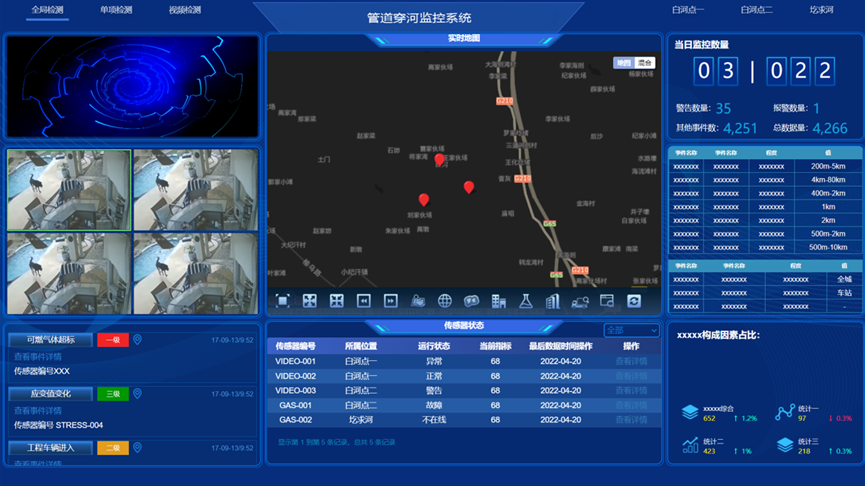The image size is (865, 486).
Task: Click the high-rise building icon in map toolbar
Action: click(x=553, y=301)
